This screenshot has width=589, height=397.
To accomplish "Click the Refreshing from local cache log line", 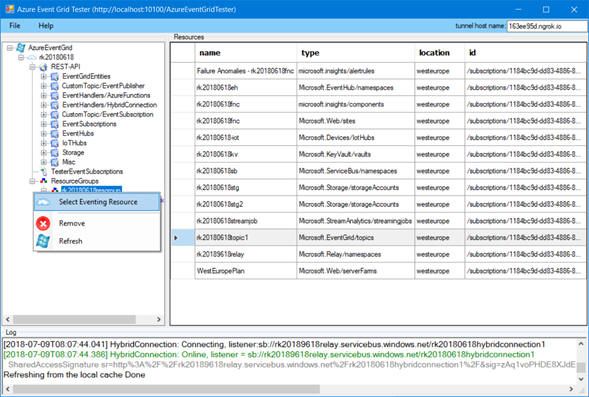I will coord(74,375).
